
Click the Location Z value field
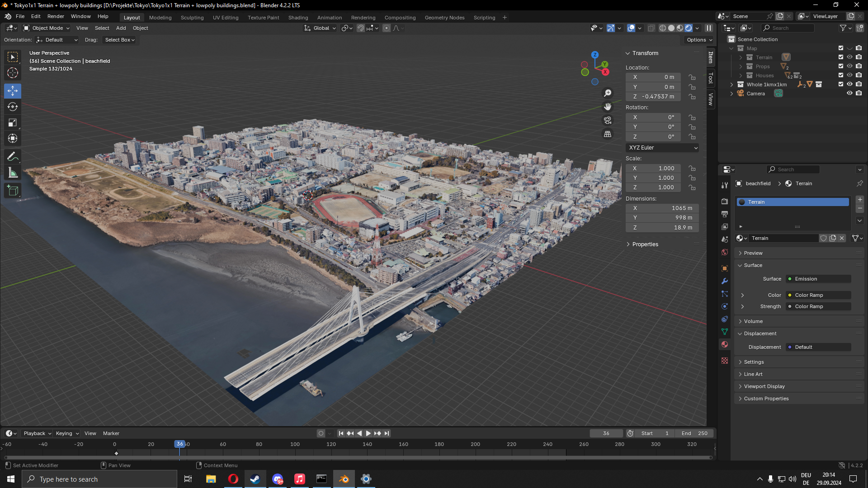pyautogui.click(x=653, y=97)
